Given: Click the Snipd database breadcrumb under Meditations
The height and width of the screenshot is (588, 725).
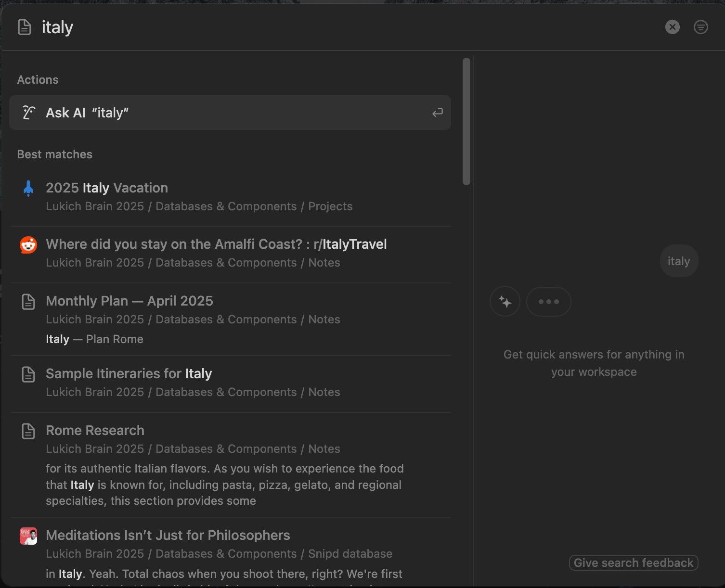Looking at the screenshot, I should (350, 554).
